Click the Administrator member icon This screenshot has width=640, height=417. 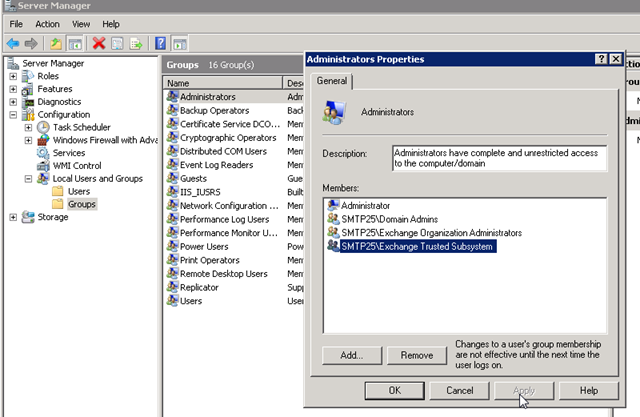pos(333,205)
